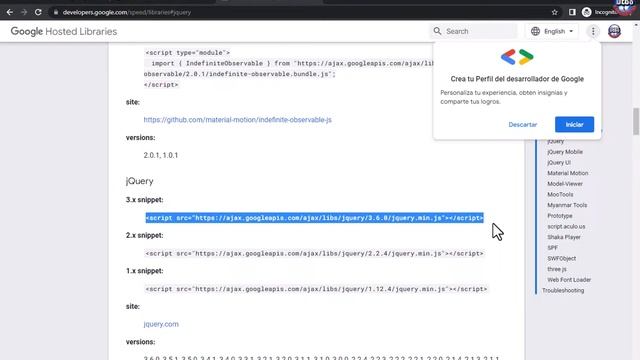
Task: Click the 3.x snippet label
Action: tap(144, 200)
